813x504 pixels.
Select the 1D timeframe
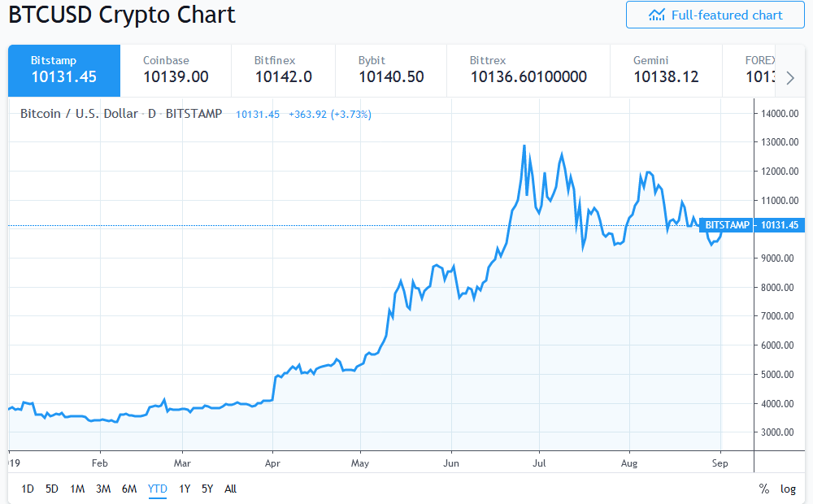[27, 489]
